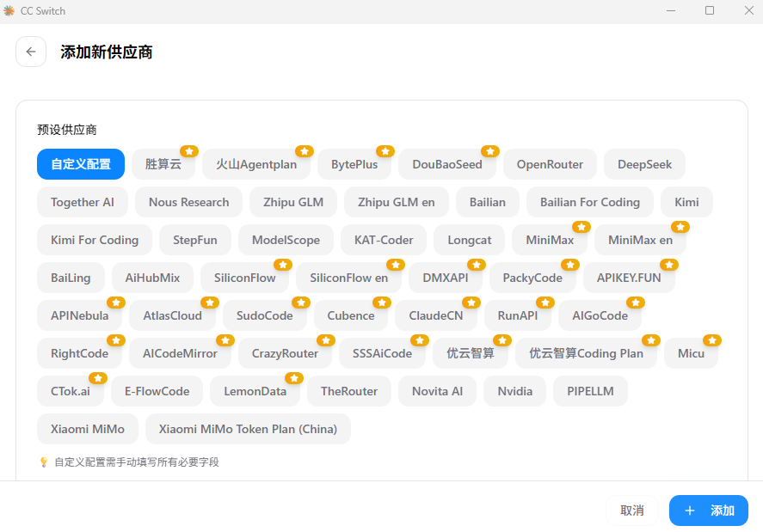763x532 pixels.
Task: Click the 取消 cancel button
Action: pyautogui.click(x=631, y=511)
